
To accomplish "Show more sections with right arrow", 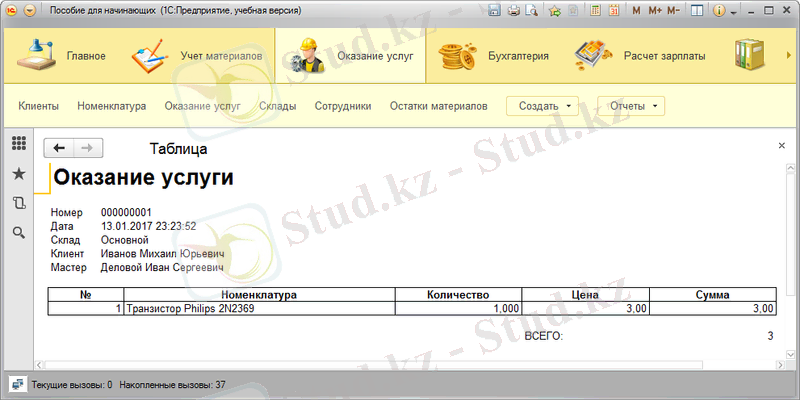I will (788, 55).
